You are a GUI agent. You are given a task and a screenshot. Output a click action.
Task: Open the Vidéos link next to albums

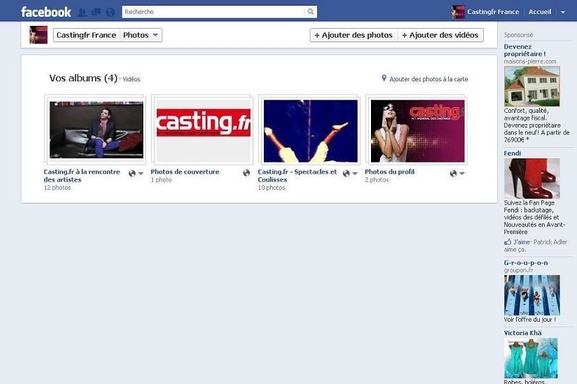click(131, 79)
